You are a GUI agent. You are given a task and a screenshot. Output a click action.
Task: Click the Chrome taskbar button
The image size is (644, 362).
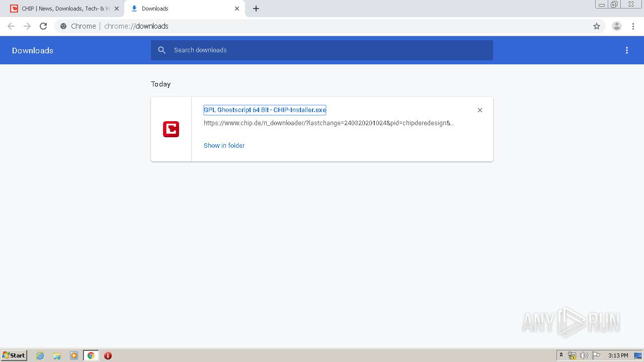pos(91,355)
